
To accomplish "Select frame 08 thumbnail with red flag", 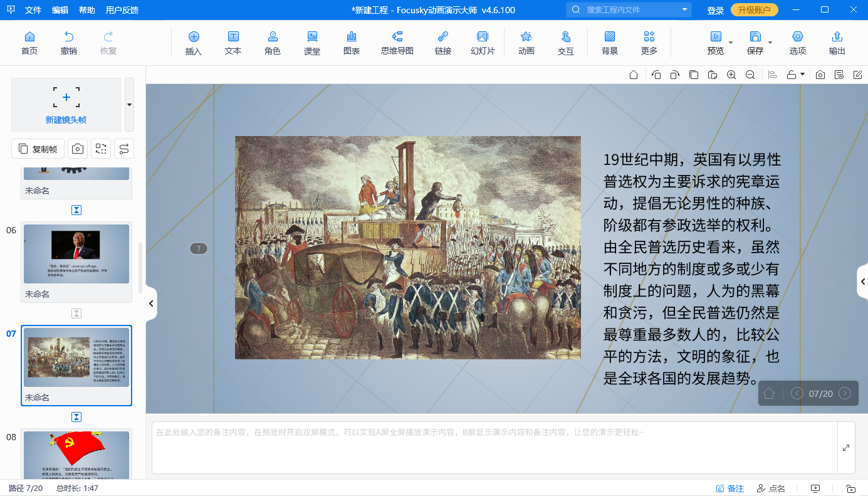I will pos(76,455).
